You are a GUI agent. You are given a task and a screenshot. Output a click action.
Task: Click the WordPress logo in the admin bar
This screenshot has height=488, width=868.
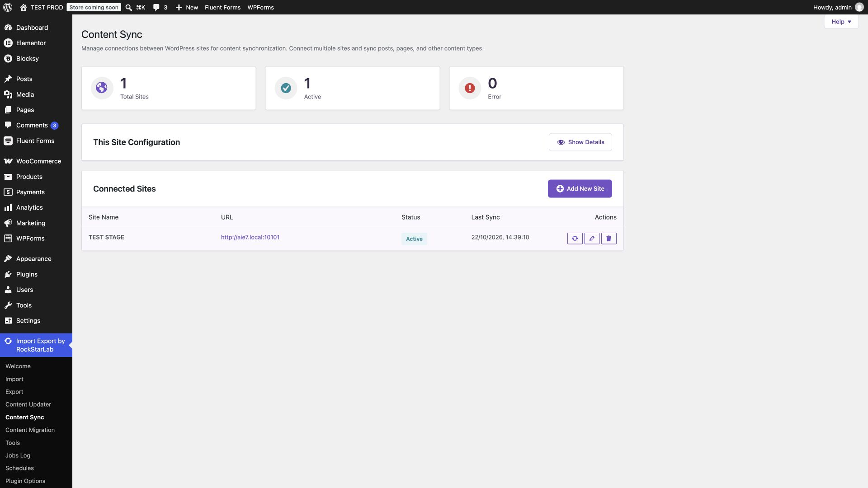(8, 7)
